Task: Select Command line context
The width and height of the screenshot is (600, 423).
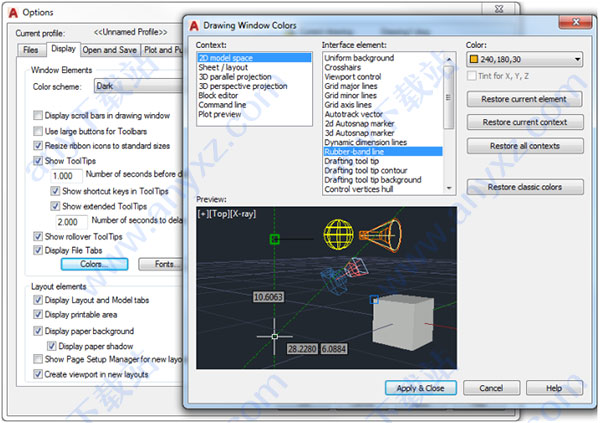Action: [254, 105]
